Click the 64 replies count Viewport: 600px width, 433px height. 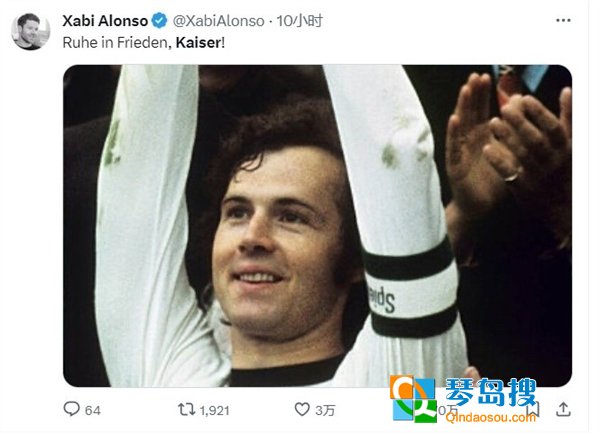coord(93,410)
